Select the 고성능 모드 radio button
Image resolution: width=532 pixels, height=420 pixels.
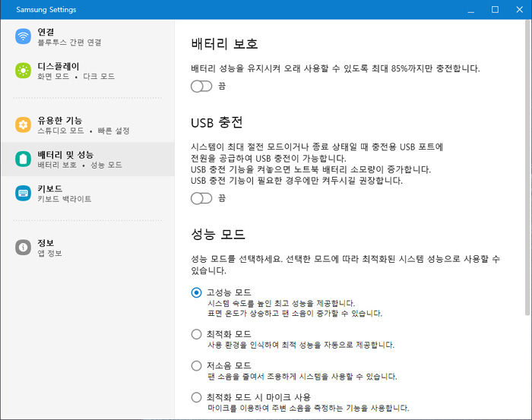click(x=196, y=292)
